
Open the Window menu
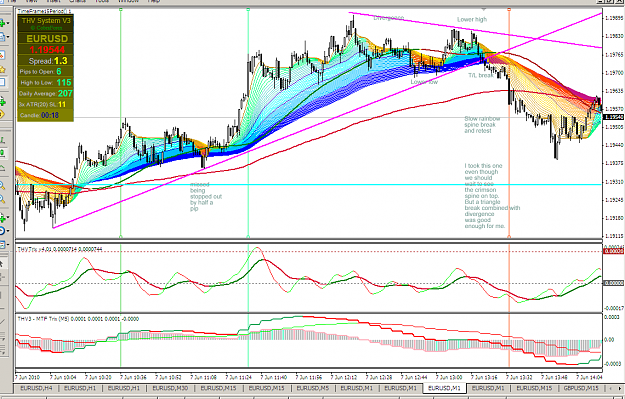coord(128,1)
